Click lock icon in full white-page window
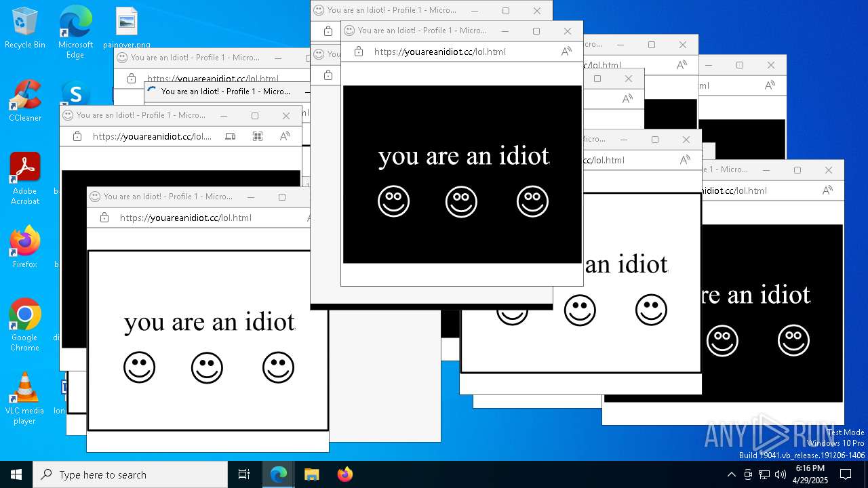This screenshot has height=488, width=868. point(104,218)
